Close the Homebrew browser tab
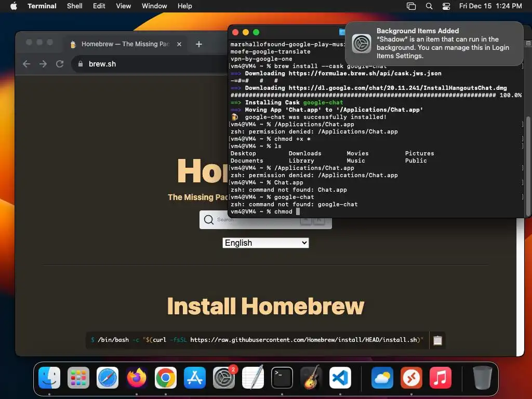This screenshot has width=532, height=399. (179, 44)
